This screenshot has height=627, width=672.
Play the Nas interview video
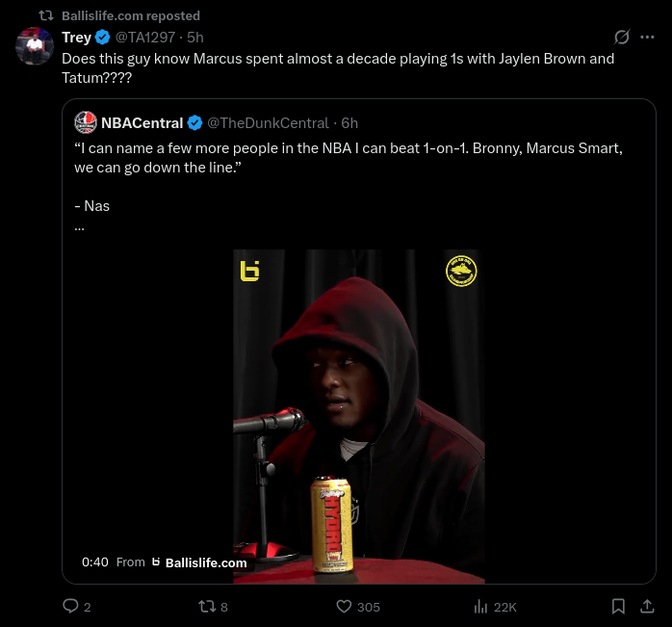[359, 416]
